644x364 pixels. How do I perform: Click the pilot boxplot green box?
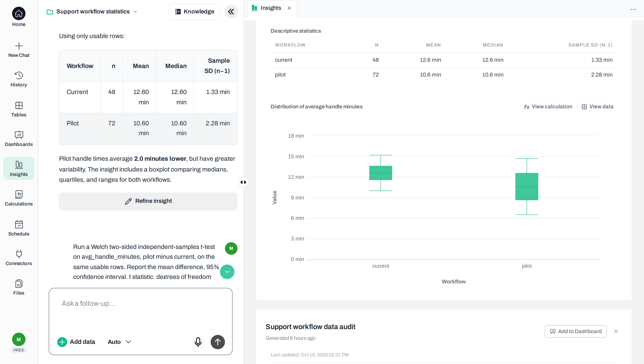click(527, 186)
